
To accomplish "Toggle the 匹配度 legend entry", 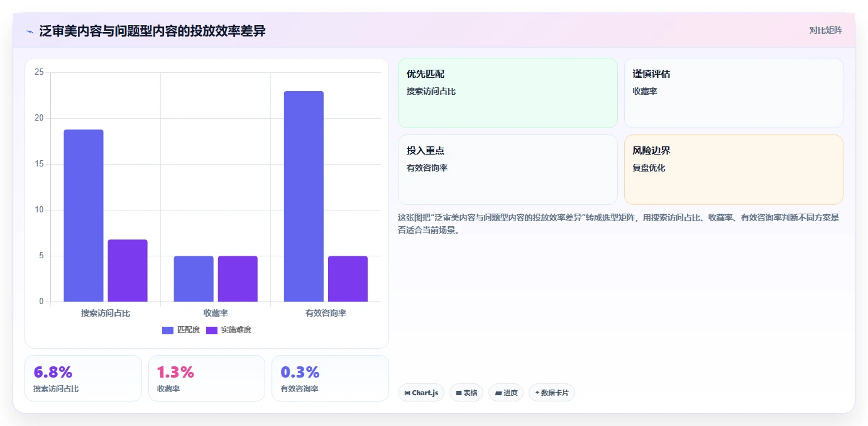I will click(x=181, y=330).
